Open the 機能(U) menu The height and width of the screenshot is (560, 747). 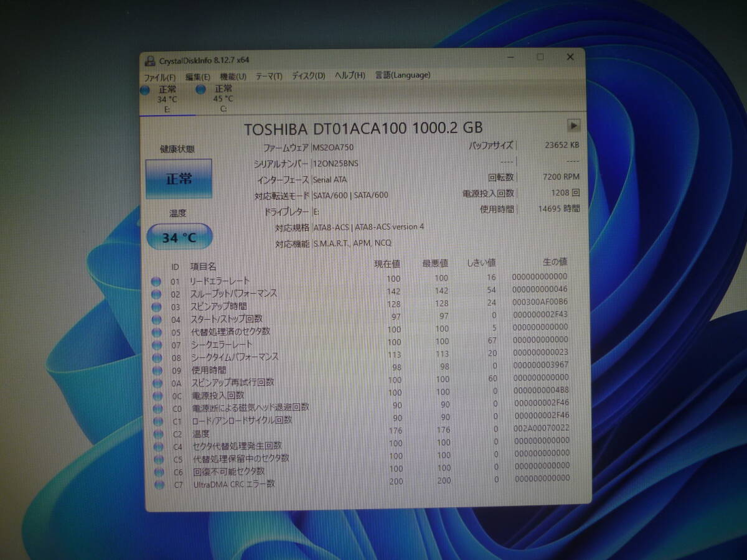pyautogui.click(x=233, y=76)
